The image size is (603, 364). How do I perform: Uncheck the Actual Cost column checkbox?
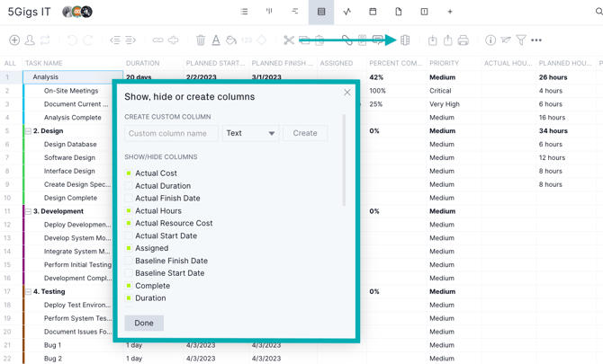click(129, 173)
